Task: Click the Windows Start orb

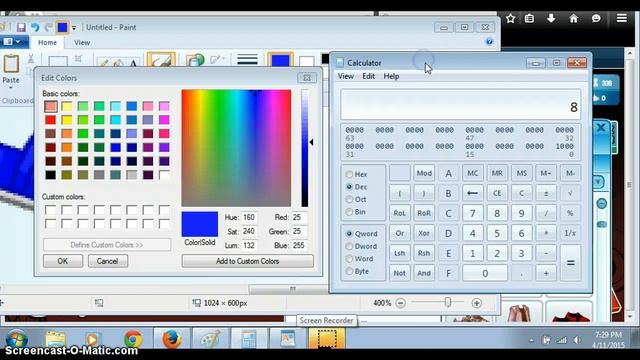Action: [x=16, y=338]
